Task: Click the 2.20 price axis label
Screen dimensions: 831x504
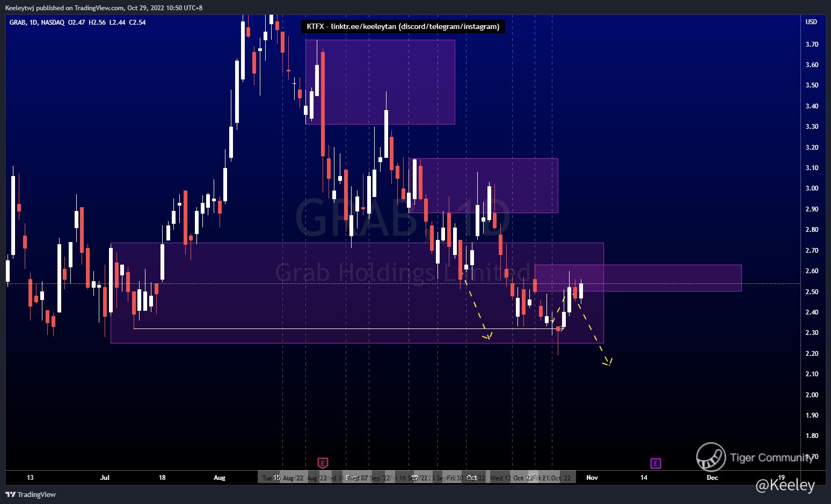Action: (x=812, y=354)
